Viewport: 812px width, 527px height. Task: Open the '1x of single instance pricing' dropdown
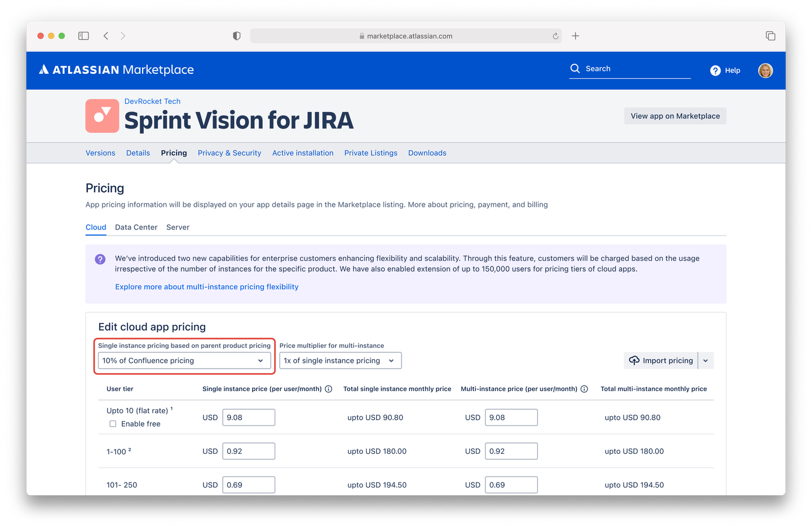(340, 360)
